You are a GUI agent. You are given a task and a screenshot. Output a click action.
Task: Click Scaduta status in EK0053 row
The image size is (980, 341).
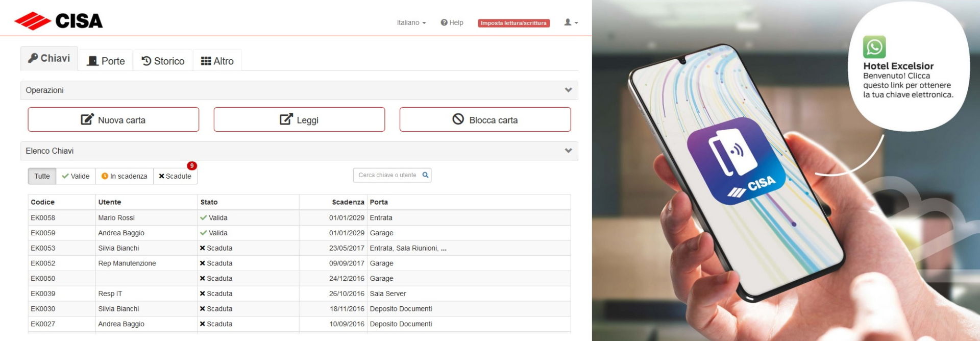click(x=216, y=248)
